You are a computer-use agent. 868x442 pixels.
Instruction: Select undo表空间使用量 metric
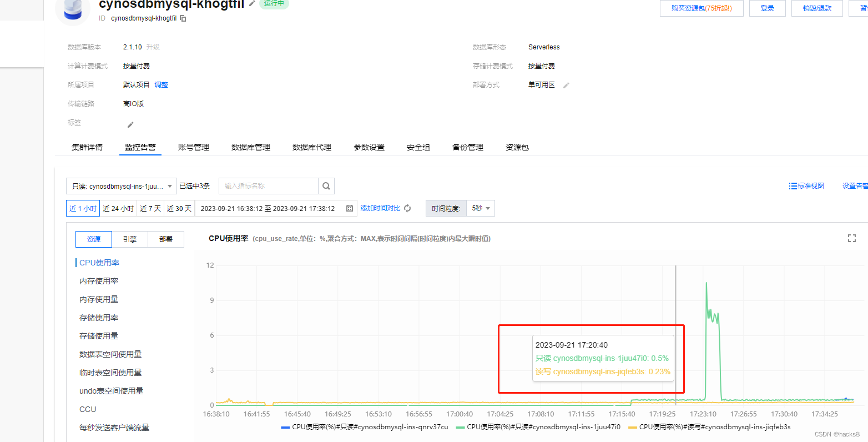tap(112, 391)
